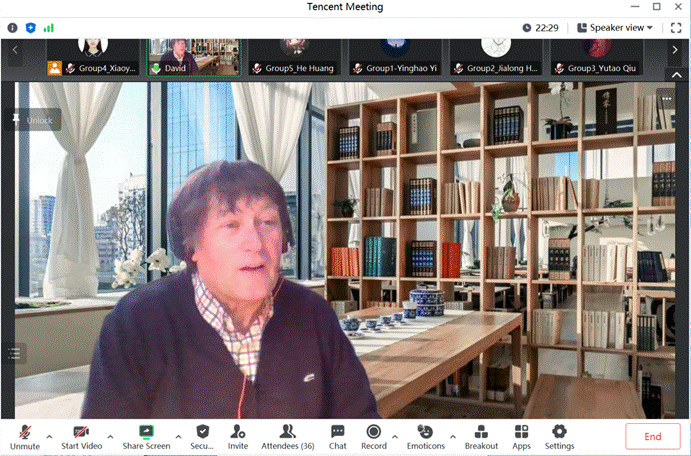Start recording with Record button
691x456 pixels.
(373, 436)
